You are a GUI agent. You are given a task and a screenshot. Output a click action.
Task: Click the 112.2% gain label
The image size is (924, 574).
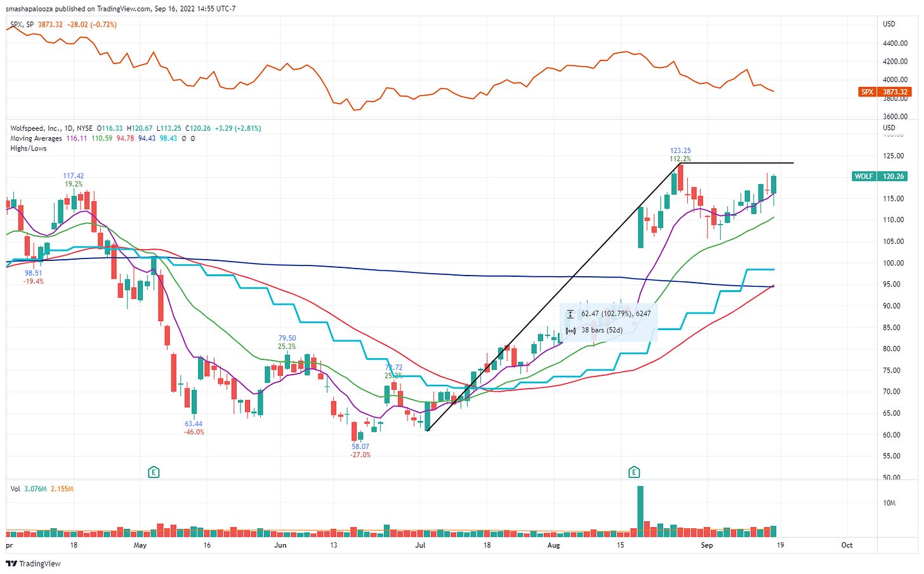pos(680,159)
